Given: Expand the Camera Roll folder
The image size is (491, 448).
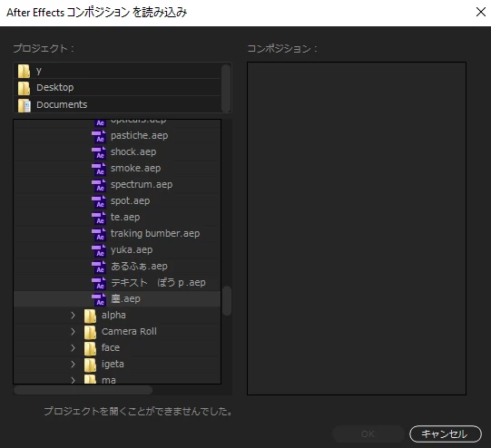Looking at the screenshot, I should (73, 332).
